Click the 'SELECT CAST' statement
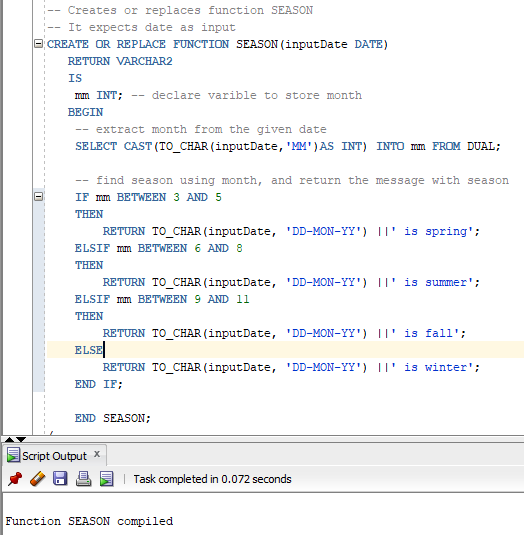524x535 pixels. point(114,146)
